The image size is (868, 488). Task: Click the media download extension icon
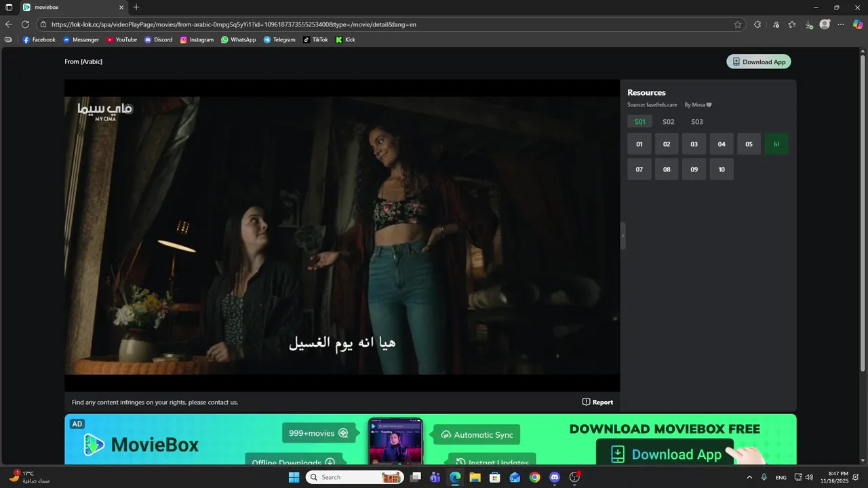pyautogui.click(x=776, y=24)
